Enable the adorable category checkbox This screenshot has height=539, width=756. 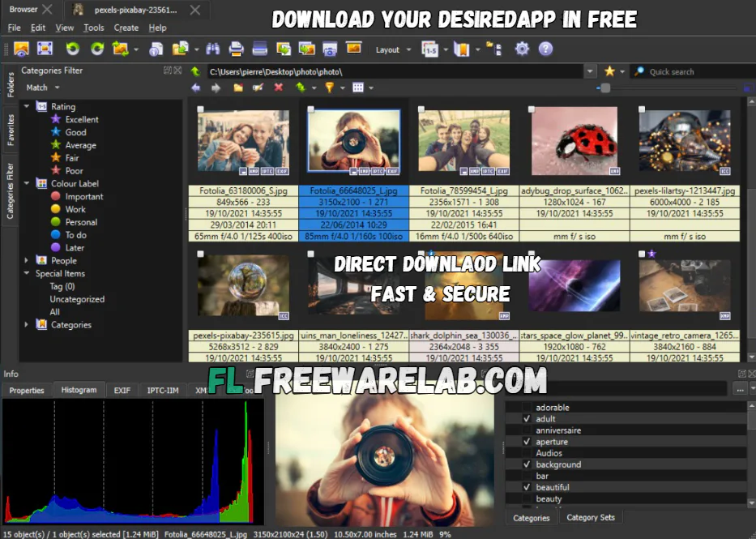tap(527, 408)
